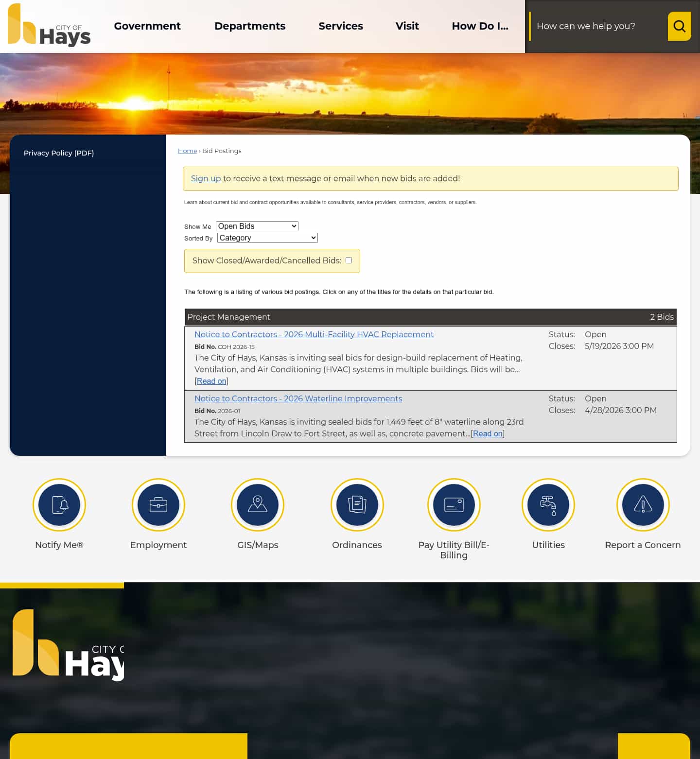Image resolution: width=700 pixels, height=759 pixels.
Task: Open the Report a Concern warning icon
Action: coord(643,505)
